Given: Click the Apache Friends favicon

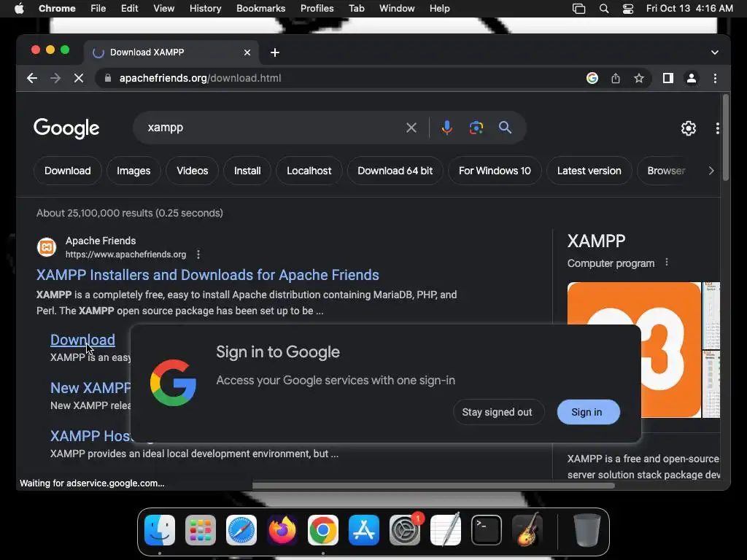Looking at the screenshot, I should pos(47,247).
